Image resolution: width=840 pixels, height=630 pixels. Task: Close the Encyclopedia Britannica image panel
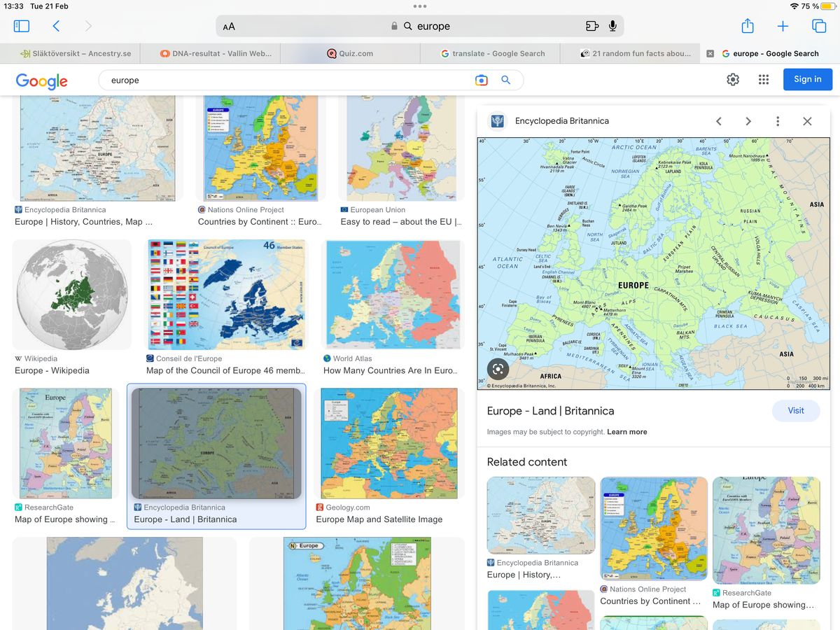[807, 121]
